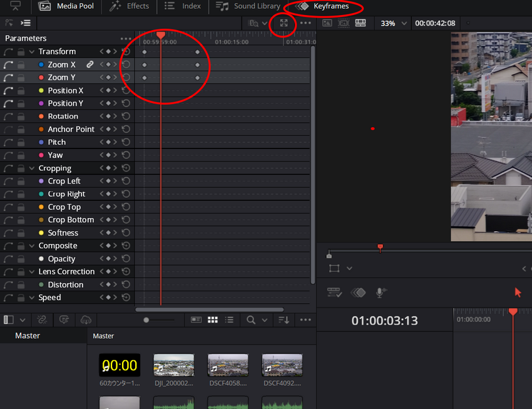Screen dimensions: 532x409
Task: Collapse the Composite parameter group
Action: (x=32, y=246)
